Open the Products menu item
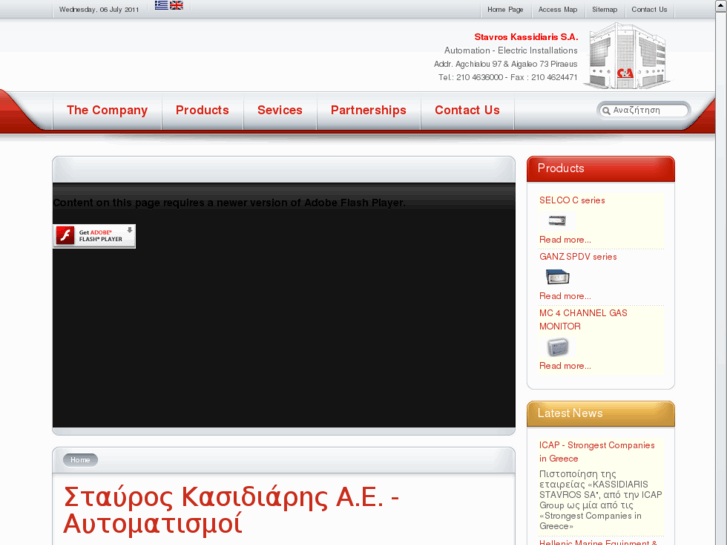 [x=202, y=110]
